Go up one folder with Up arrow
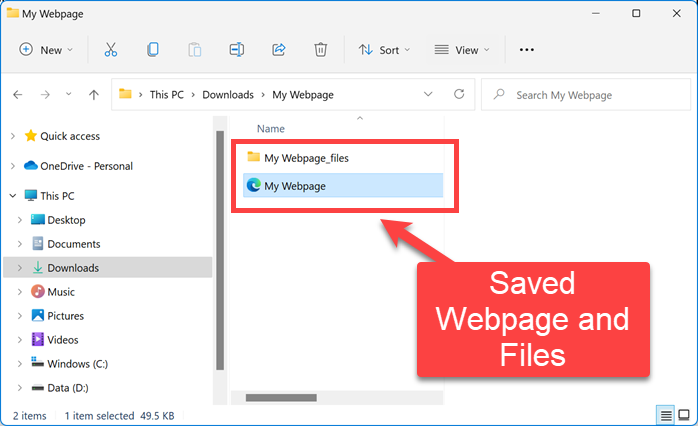This screenshot has width=698, height=426. click(x=93, y=95)
